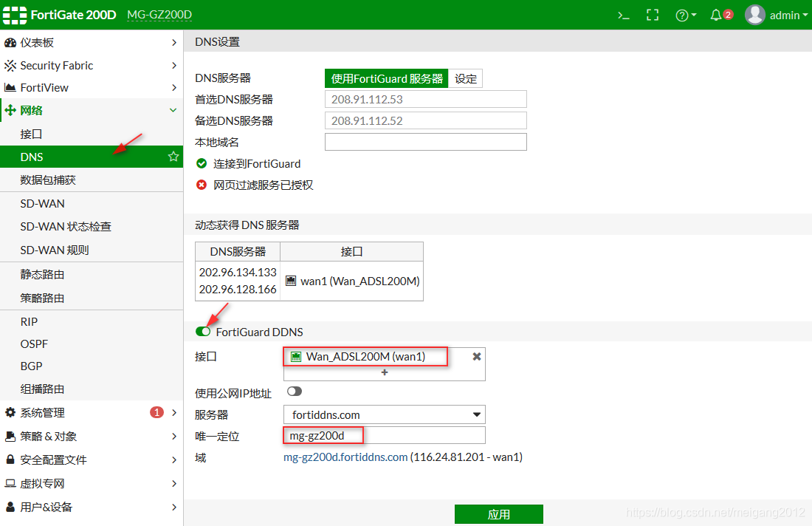The height and width of the screenshot is (526, 812).
Task: Open 策略路由 policy routes item
Action: 92,298
